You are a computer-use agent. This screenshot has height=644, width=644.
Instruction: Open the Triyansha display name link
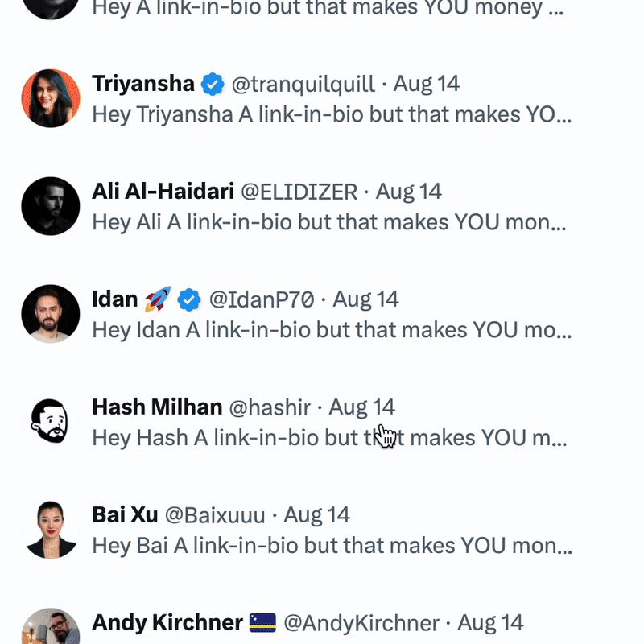pyautogui.click(x=143, y=84)
